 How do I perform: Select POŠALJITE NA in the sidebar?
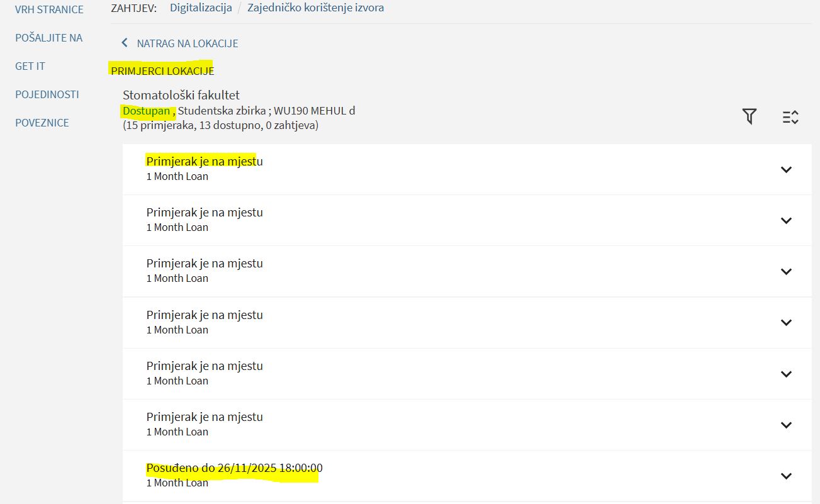49,38
